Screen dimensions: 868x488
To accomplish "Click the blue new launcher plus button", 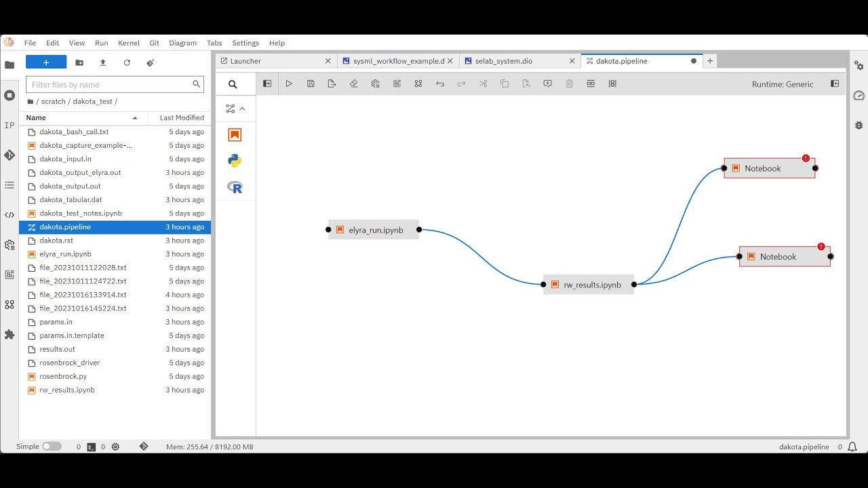I will click(x=46, y=62).
